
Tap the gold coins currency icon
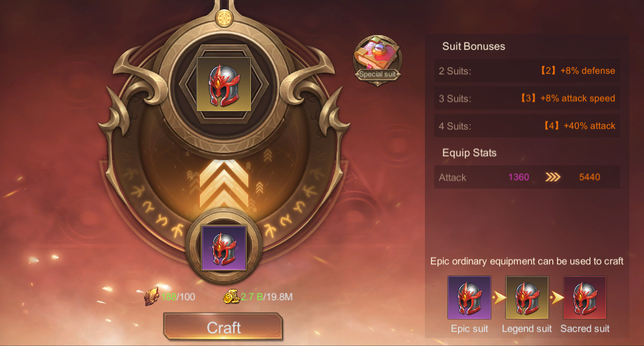[231, 296]
